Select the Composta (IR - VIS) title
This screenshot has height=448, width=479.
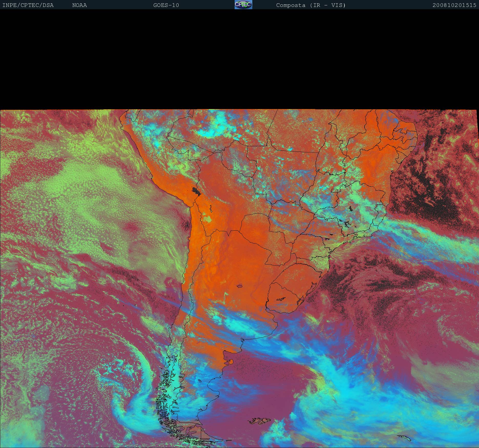[x=311, y=5]
